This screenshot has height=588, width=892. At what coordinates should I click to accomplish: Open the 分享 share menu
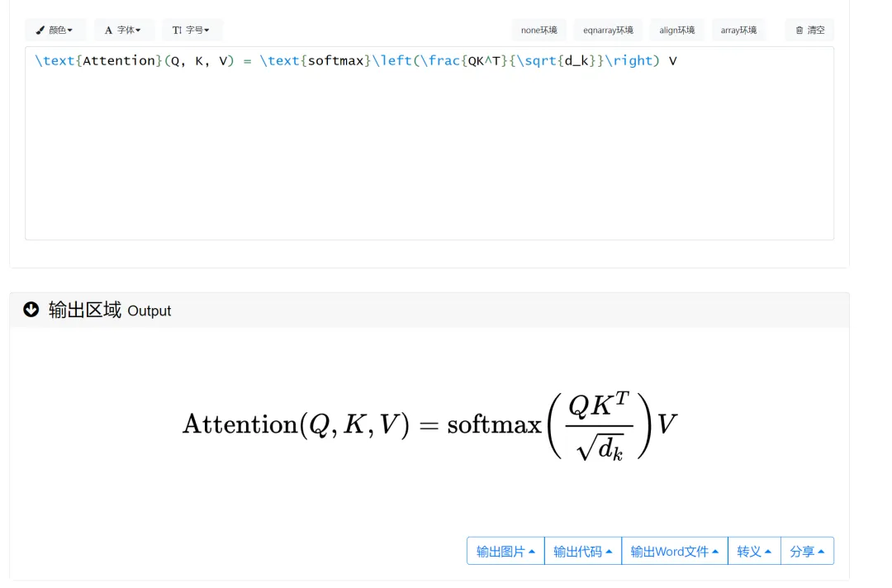tap(807, 552)
